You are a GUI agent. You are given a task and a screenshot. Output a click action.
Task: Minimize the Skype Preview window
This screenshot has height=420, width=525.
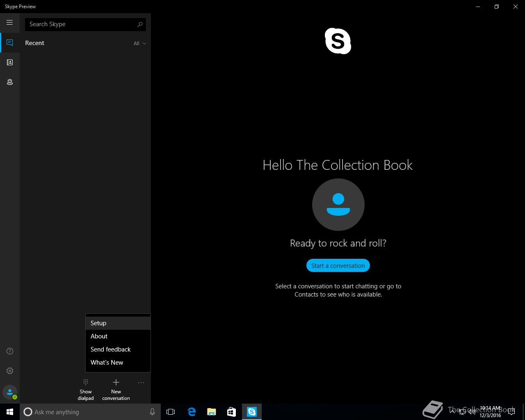pos(478,7)
